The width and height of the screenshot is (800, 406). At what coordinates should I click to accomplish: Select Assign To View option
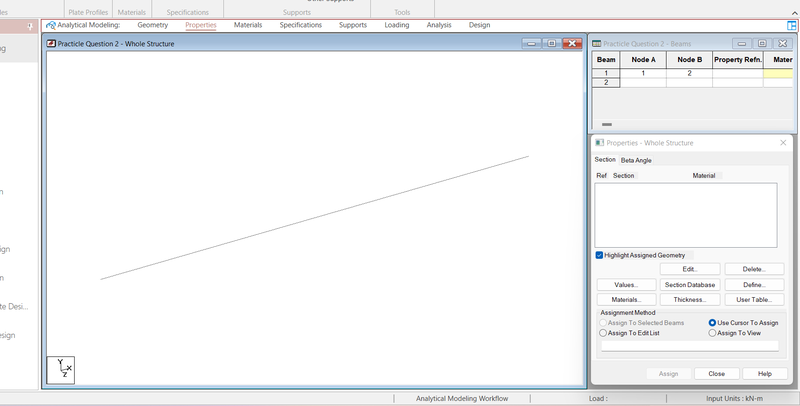(x=712, y=333)
